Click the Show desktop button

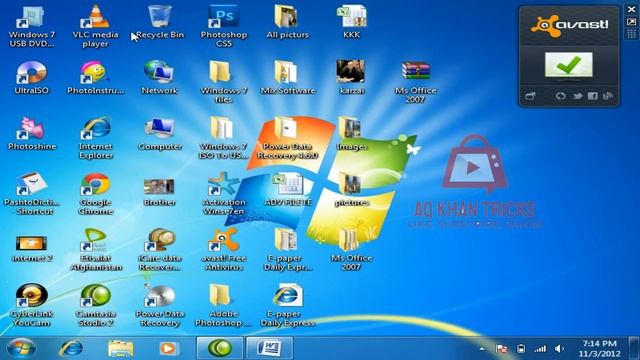(634, 348)
